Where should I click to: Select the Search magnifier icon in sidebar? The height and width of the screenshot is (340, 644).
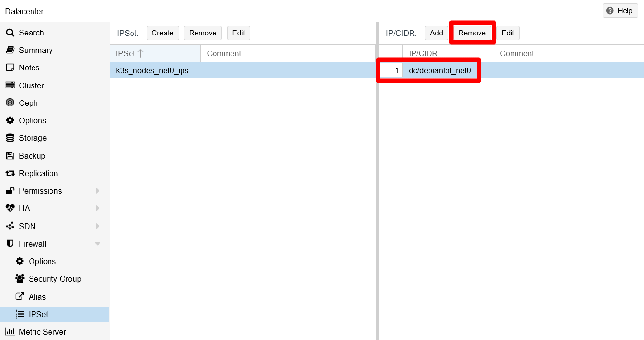click(11, 33)
